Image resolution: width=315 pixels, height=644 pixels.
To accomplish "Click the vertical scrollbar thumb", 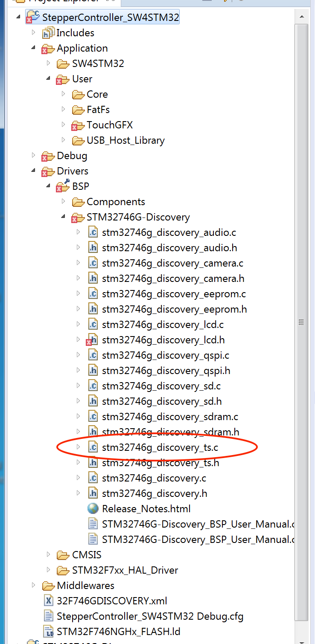I will 302,322.
